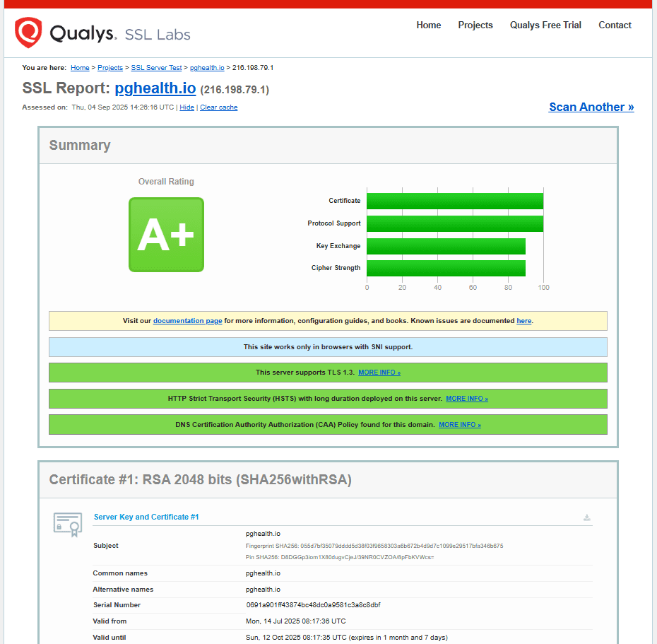This screenshot has height=644, width=657.
Task: Click the 'Qualys. SSL Labs' wordmark text
Action: pyautogui.click(x=120, y=33)
